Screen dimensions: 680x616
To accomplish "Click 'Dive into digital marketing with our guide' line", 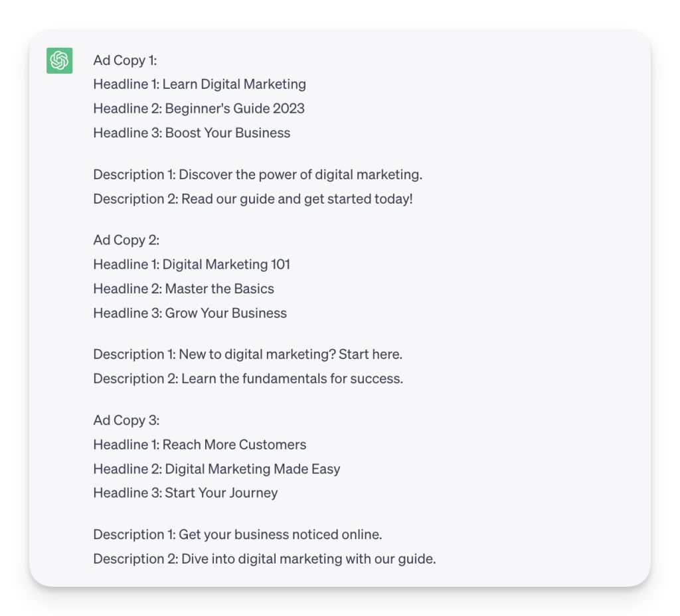I will tap(264, 559).
